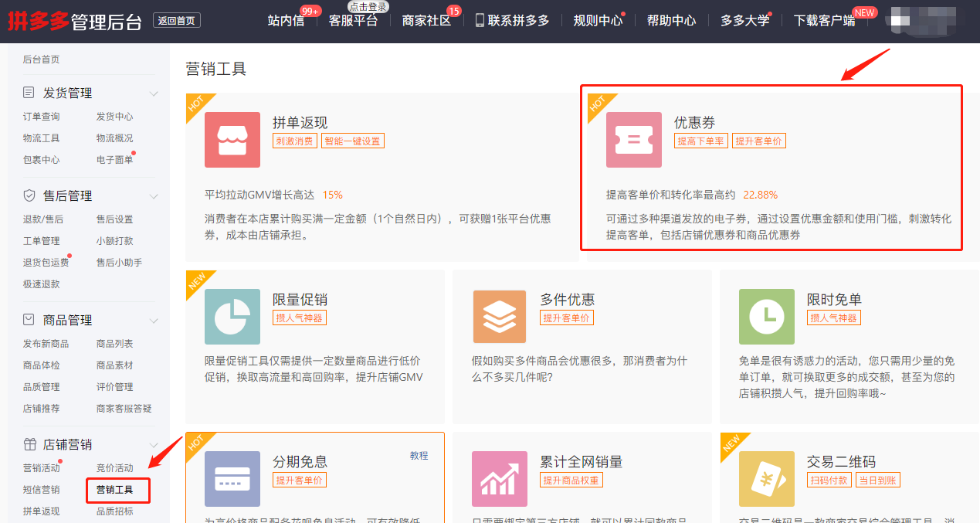The image size is (980, 523).
Task: Click 教程 link on 分期免息 card
Action: (419, 456)
